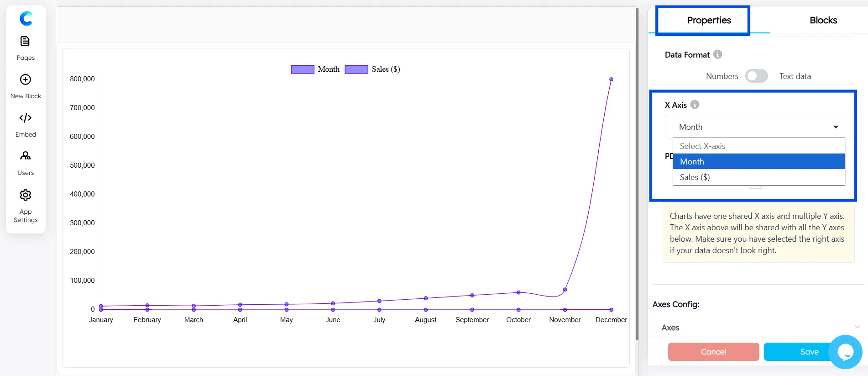Switch to the Properties tab

[709, 21]
